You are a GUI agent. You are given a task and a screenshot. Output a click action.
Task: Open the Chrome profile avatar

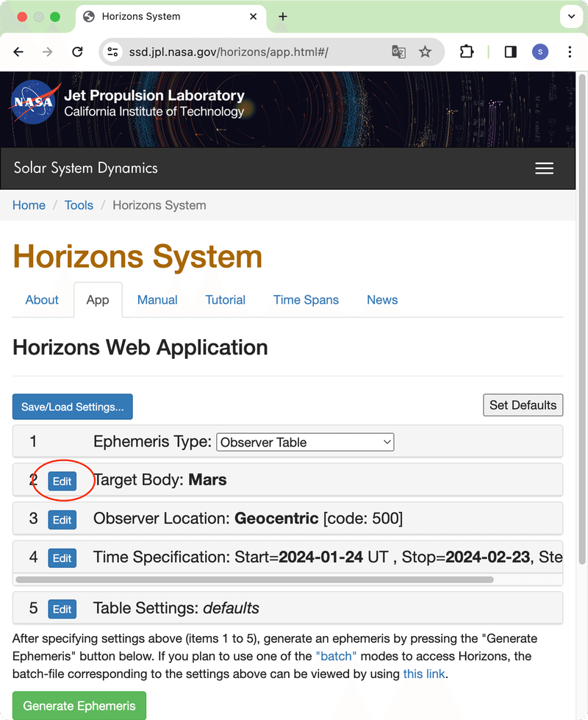coord(540,51)
